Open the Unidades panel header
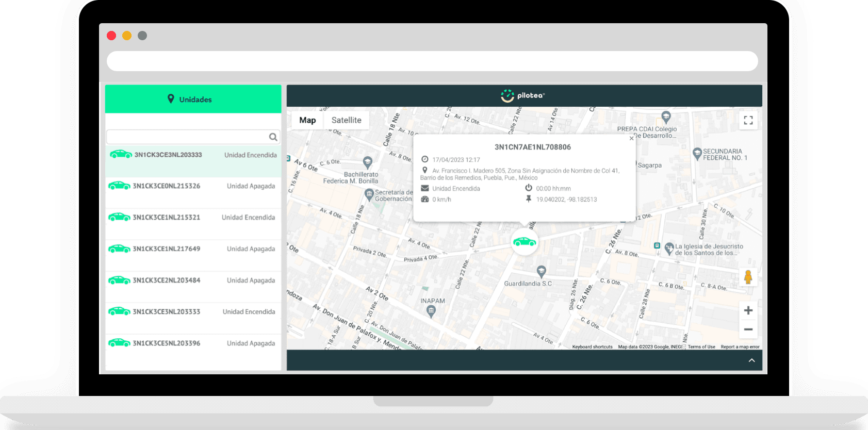Viewport: 868px width, 430px height. pyautogui.click(x=193, y=99)
